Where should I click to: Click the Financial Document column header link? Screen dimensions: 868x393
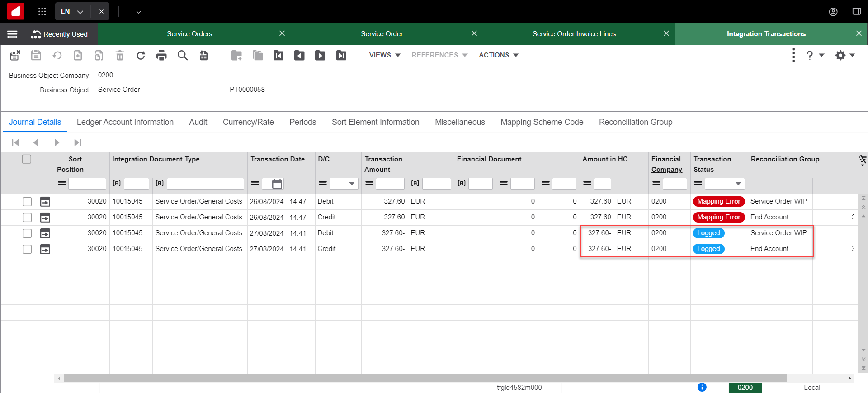(x=489, y=159)
